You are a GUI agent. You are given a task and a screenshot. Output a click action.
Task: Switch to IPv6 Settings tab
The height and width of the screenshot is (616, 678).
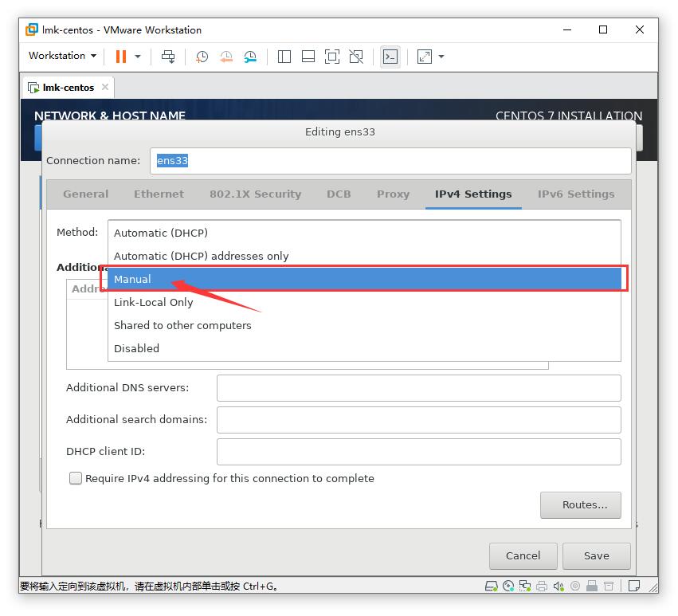coord(575,194)
